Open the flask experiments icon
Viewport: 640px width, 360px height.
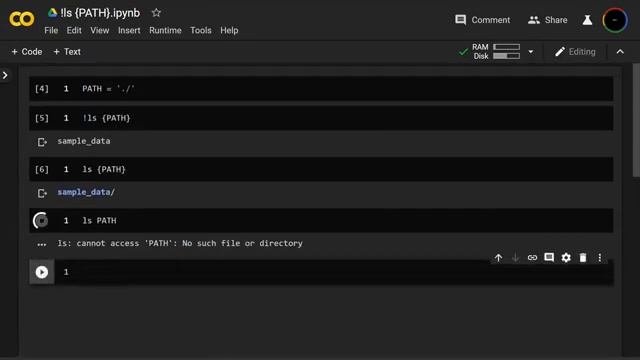587,20
